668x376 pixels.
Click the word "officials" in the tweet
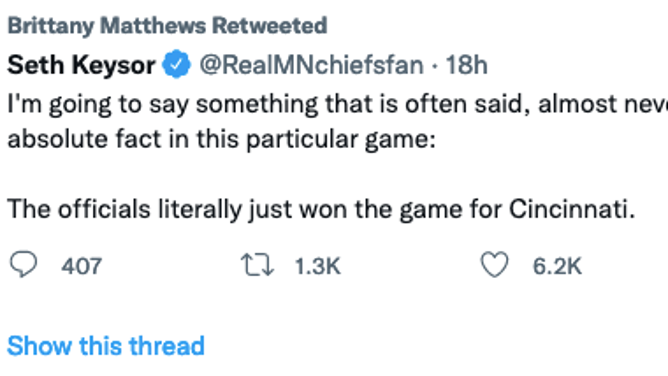click(x=104, y=209)
